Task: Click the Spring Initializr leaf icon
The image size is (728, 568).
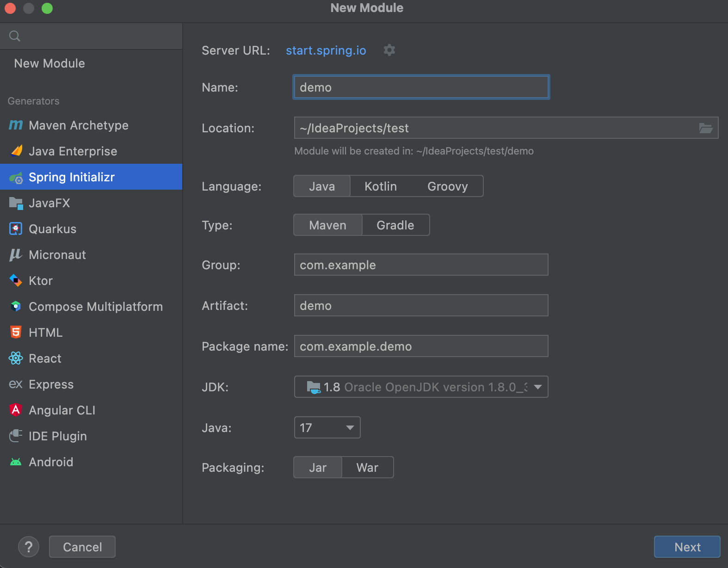Action: pos(16,177)
